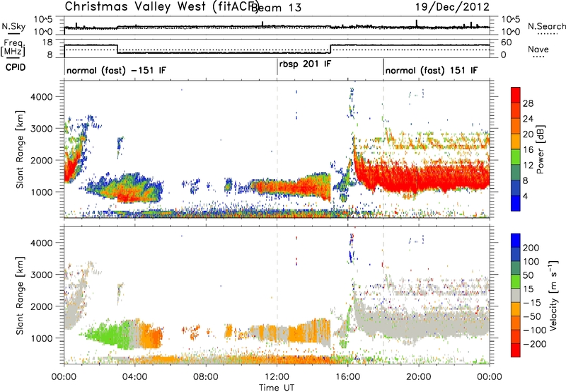Click the '200' velocity colorbar tick
566x392 pixels.
point(531,248)
